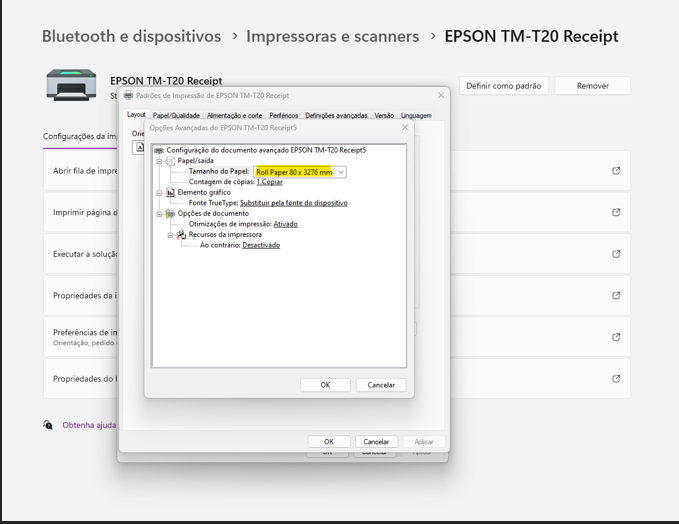Open the Tamanho do Papel dropdown
Screen dimensions: 679x524
point(341,172)
